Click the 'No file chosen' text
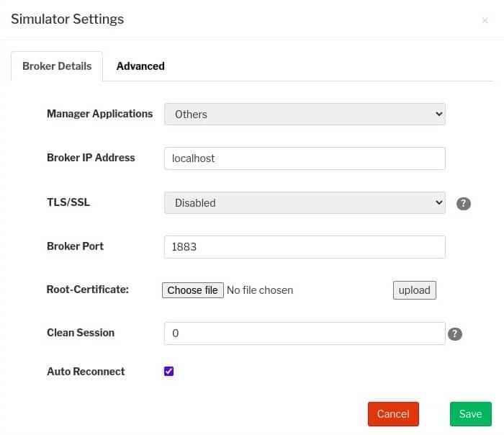Image resolution: width=504 pixels, height=435 pixels. [x=260, y=290]
